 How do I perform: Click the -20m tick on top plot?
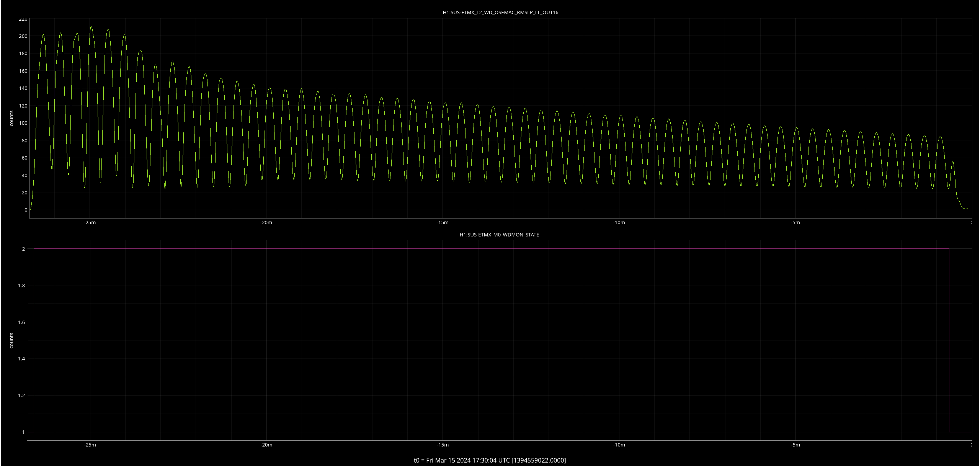(x=266, y=223)
